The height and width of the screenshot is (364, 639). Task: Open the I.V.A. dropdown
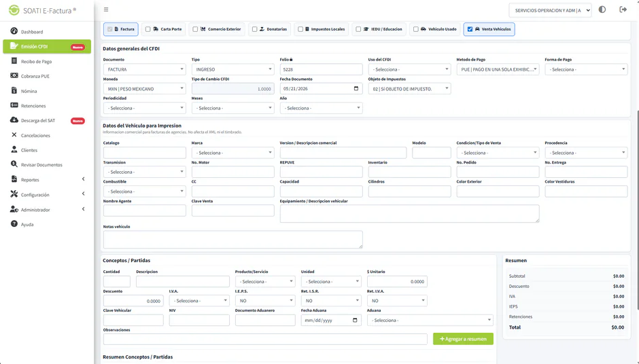coord(199,300)
